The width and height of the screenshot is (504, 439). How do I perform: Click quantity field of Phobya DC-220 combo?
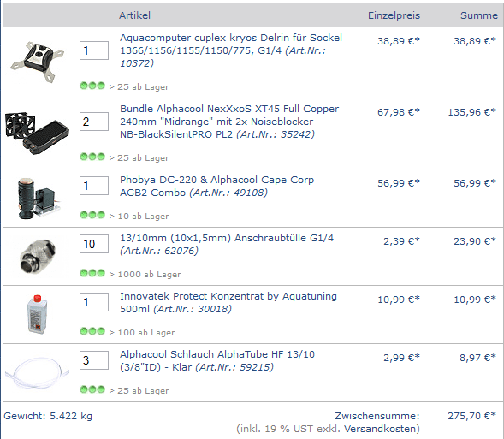[94, 186]
